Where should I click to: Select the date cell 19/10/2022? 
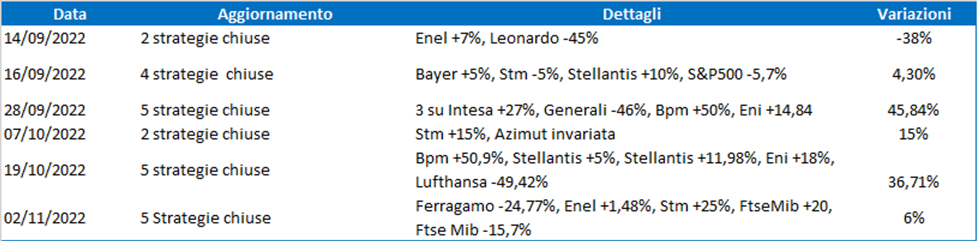tap(45, 170)
